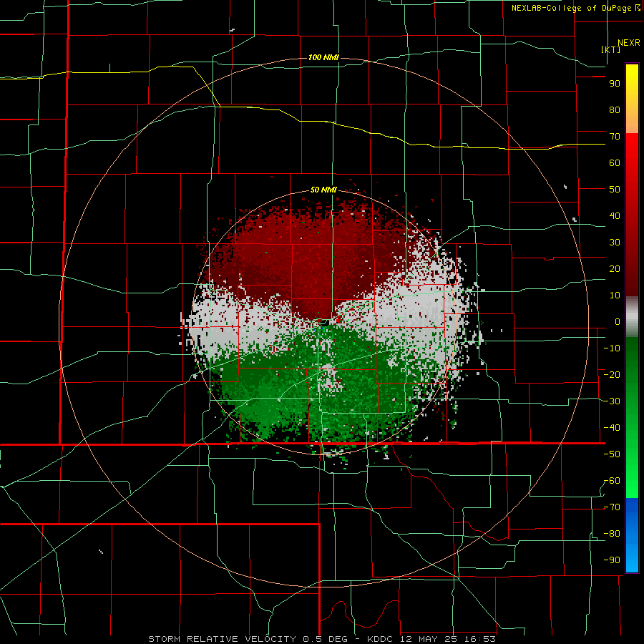The image size is (644, 644).
Task: Click the 70 value on the velocity scale
Action: [x=615, y=137]
